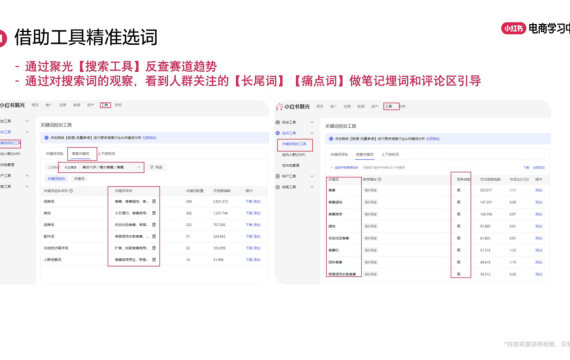
Task: Select the 关键词组合 pill in left panel
Action: click(x=56, y=179)
